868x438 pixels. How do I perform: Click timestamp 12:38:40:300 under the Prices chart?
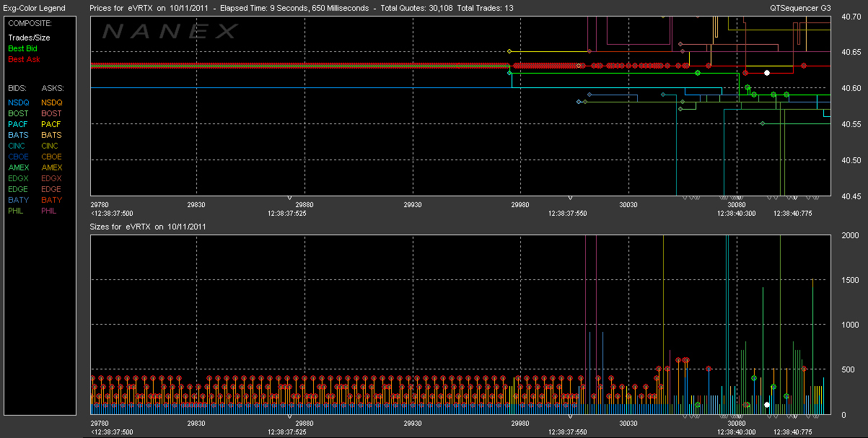pos(736,214)
